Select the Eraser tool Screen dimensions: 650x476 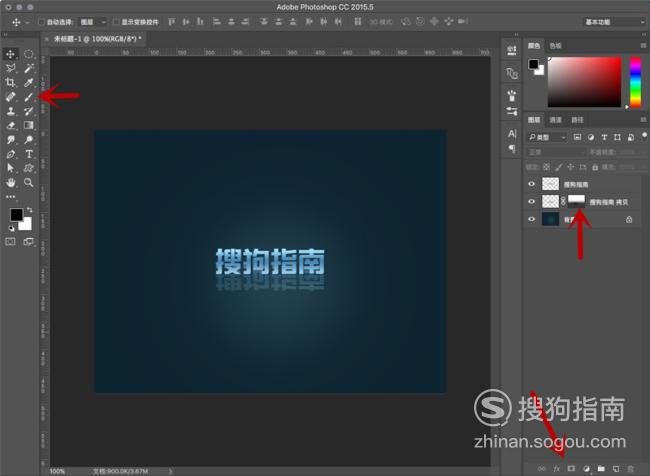[10, 125]
